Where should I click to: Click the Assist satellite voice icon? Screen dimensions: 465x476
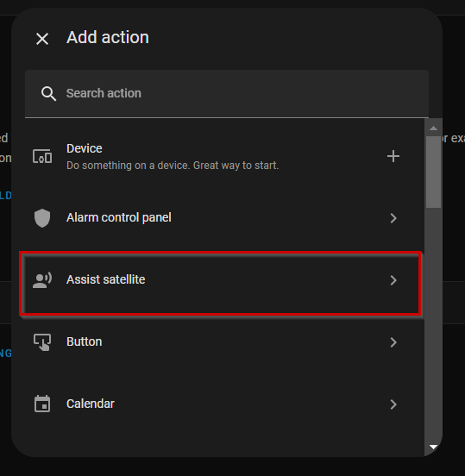pyautogui.click(x=42, y=280)
